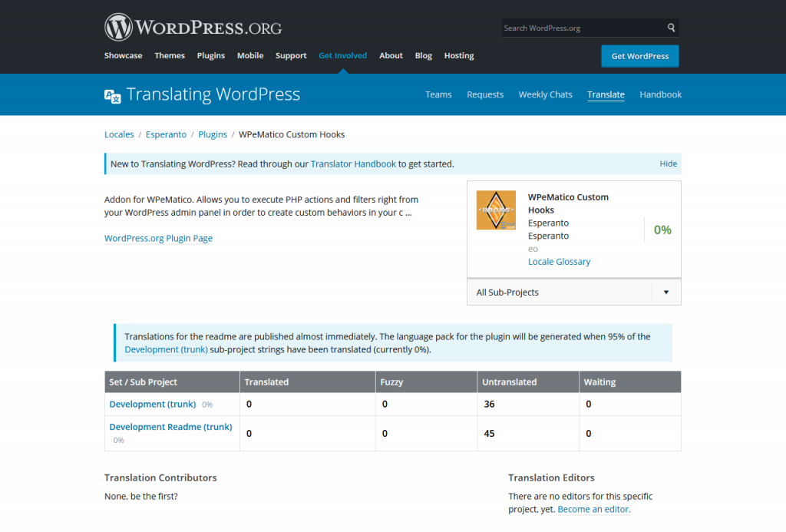Click the Esperanto breadcrumb link
786x532 pixels.
[166, 134]
